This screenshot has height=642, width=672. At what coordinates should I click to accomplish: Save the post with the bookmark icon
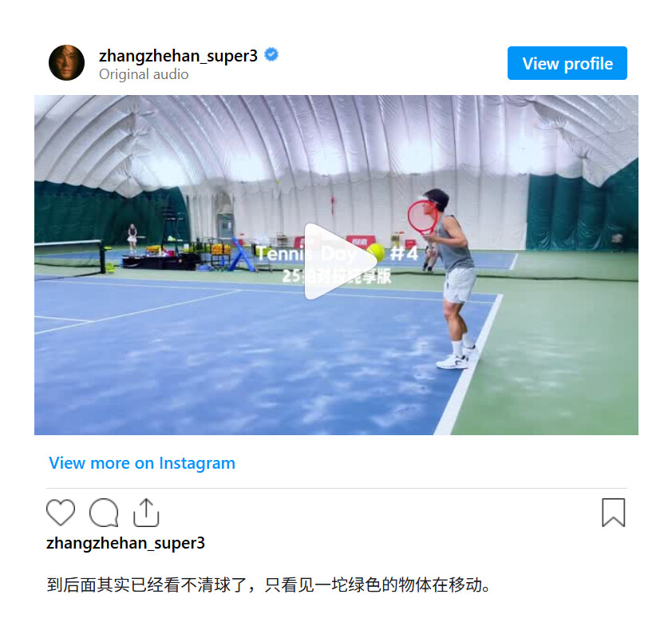tap(613, 512)
